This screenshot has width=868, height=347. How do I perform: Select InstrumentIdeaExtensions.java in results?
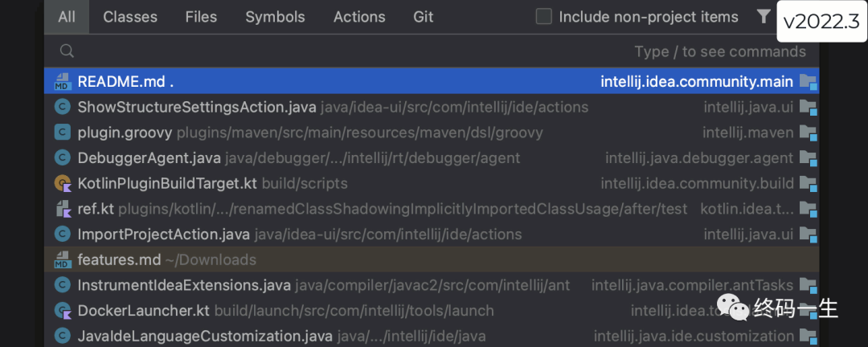(432, 285)
